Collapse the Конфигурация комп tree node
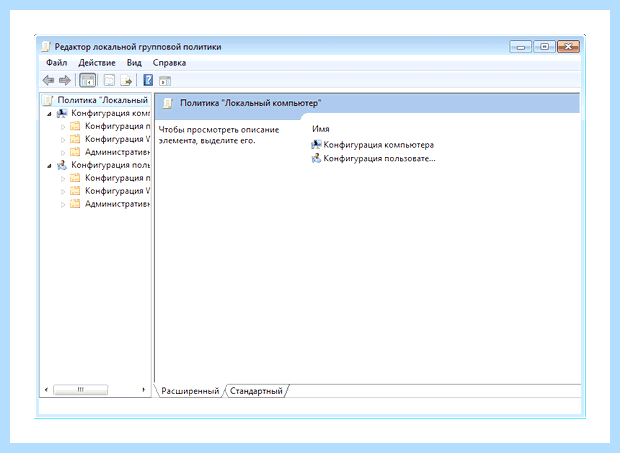The height and width of the screenshot is (453, 620). pyautogui.click(x=49, y=114)
